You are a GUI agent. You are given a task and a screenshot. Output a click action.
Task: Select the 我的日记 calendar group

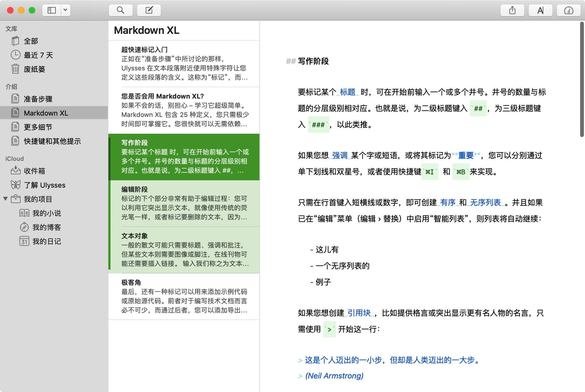coord(47,241)
